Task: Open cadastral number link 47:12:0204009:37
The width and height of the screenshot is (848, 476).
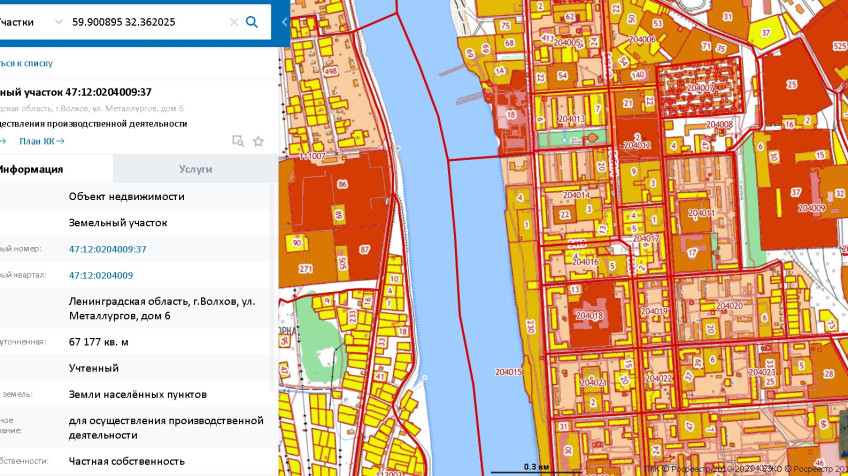Action: click(x=108, y=249)
